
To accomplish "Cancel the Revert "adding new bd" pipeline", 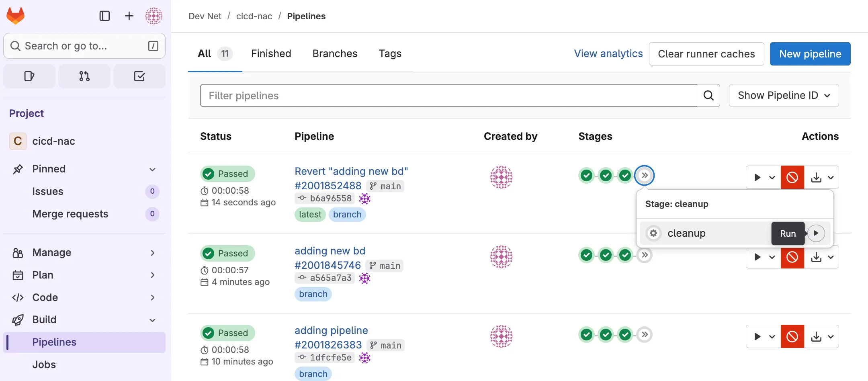I will [x=792, y=177].
